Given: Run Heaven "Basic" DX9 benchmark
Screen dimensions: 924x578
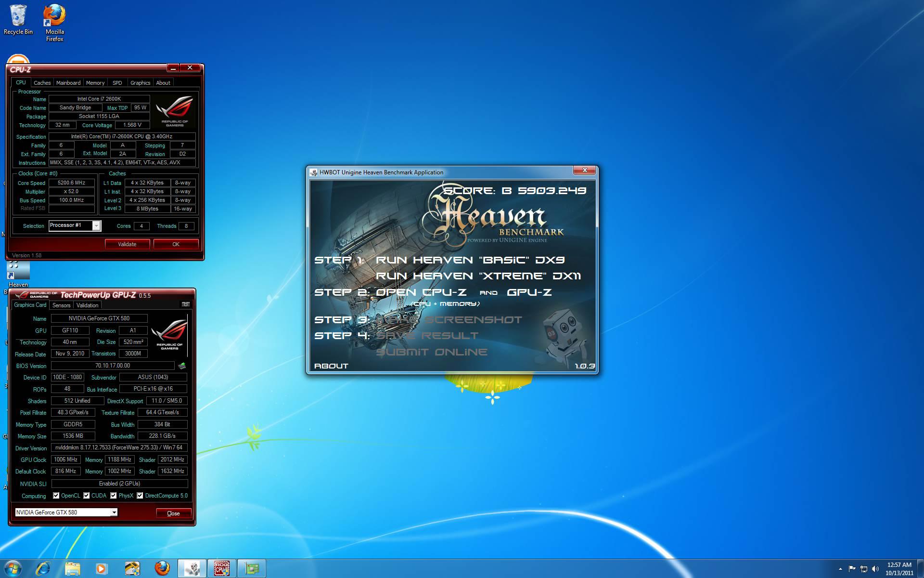Looking at the screenshot, I should tap(470, 260).
